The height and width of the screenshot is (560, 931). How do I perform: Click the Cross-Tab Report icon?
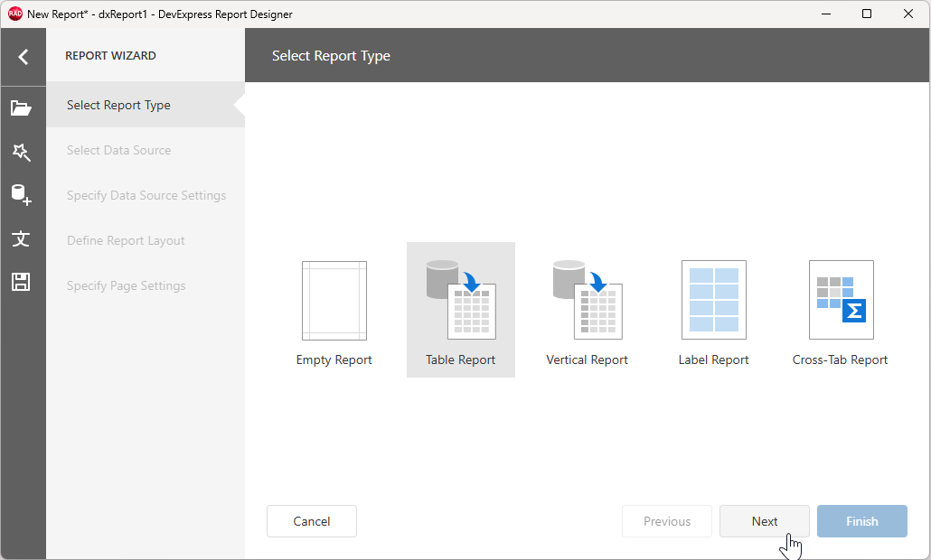click(x=841, y=300)
